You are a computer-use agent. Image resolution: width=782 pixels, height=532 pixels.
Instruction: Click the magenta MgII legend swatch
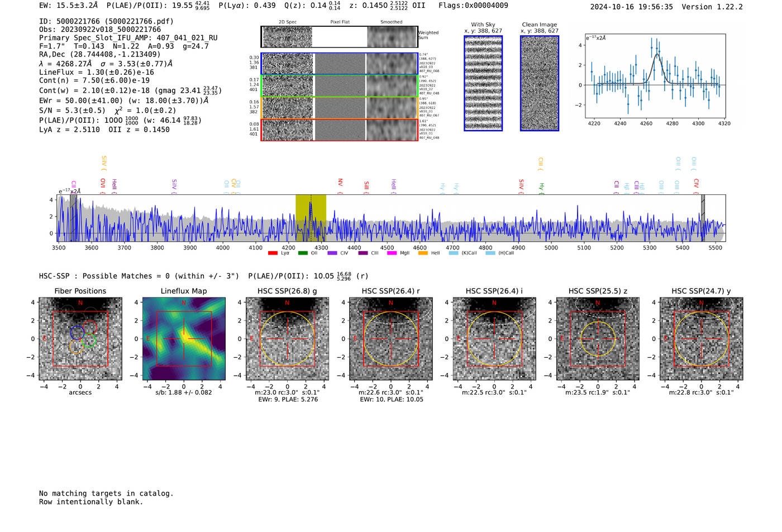tap(392, 253)
